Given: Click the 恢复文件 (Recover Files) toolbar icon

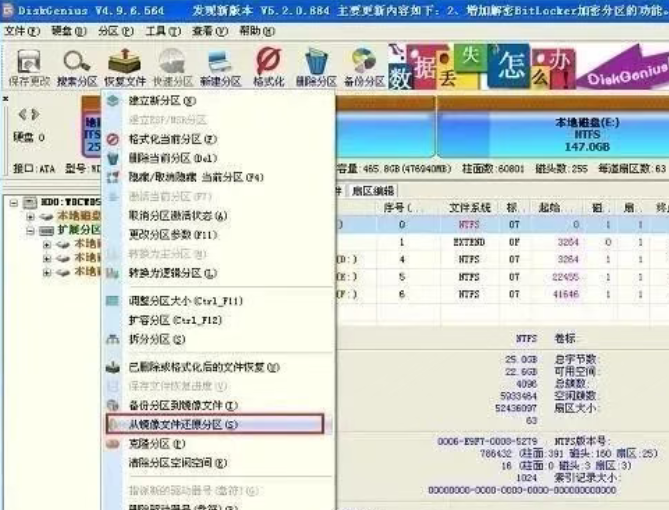Looking at the screenshot, I should (x=125, y=67).
